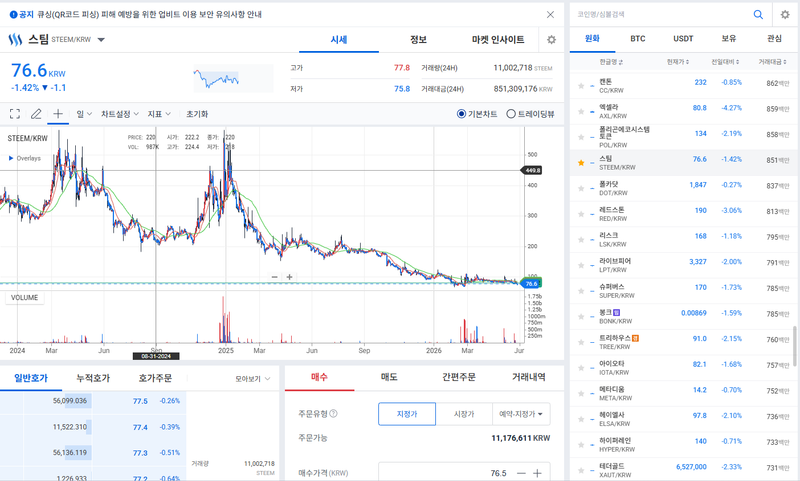
Task: Favorite the 봉크 BONK/KRW star
Action: 581,316
